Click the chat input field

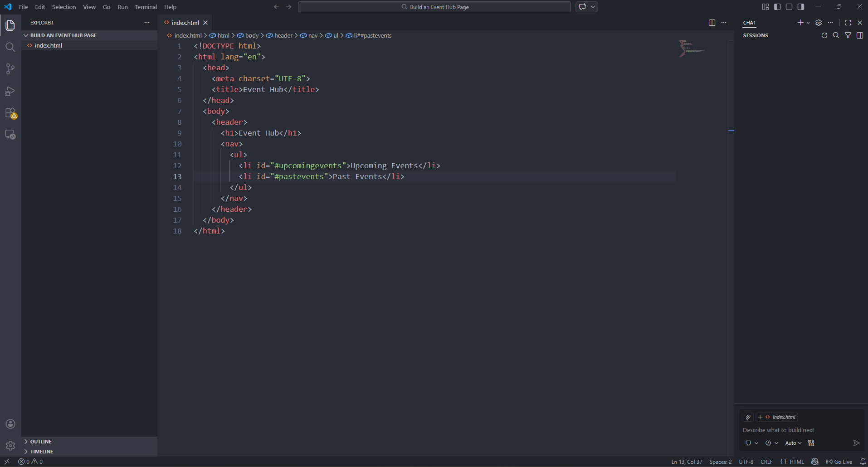click(x=798, y=430)
